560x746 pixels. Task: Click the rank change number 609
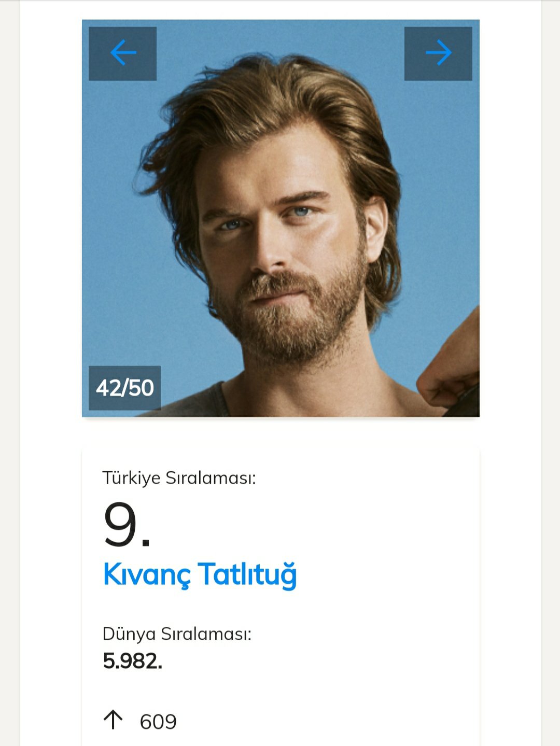(x=158, y=722)
